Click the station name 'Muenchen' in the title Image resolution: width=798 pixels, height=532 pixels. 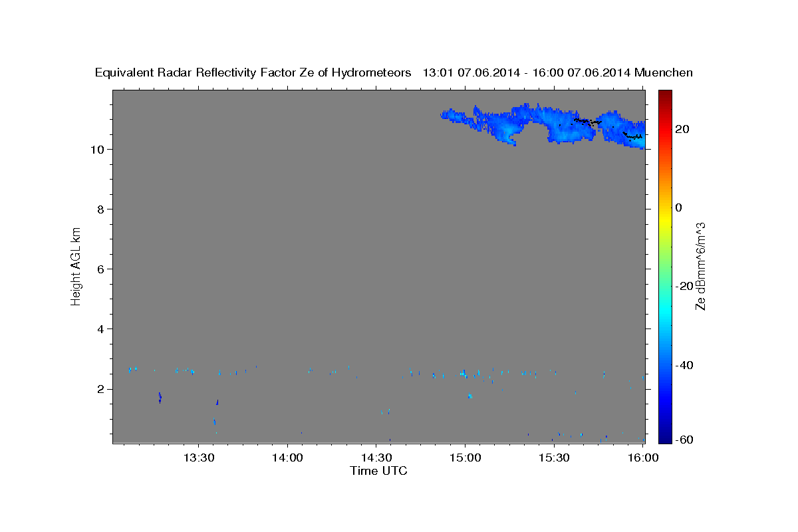pyautogui.click(x=664, y=72)
